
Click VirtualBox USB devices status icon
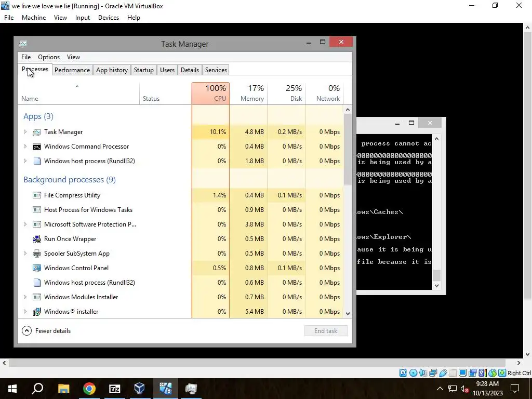[443, 373]
